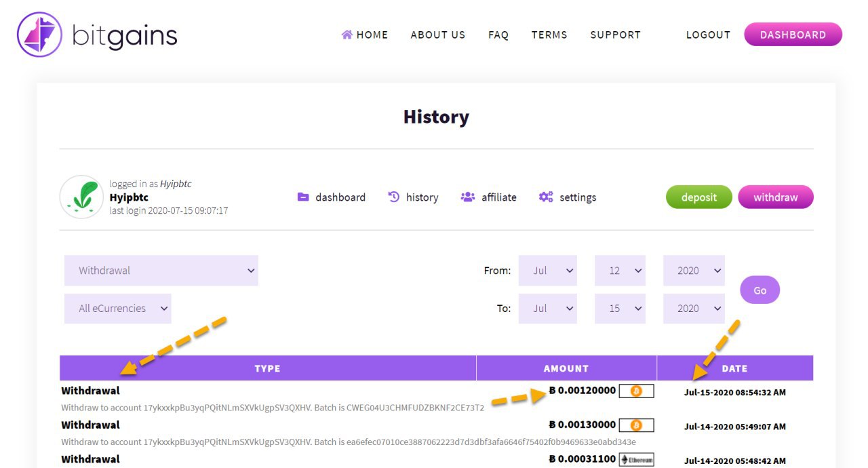Go to the TERMS page
This screenshot has height=468, width=868.
click(549, 35)
